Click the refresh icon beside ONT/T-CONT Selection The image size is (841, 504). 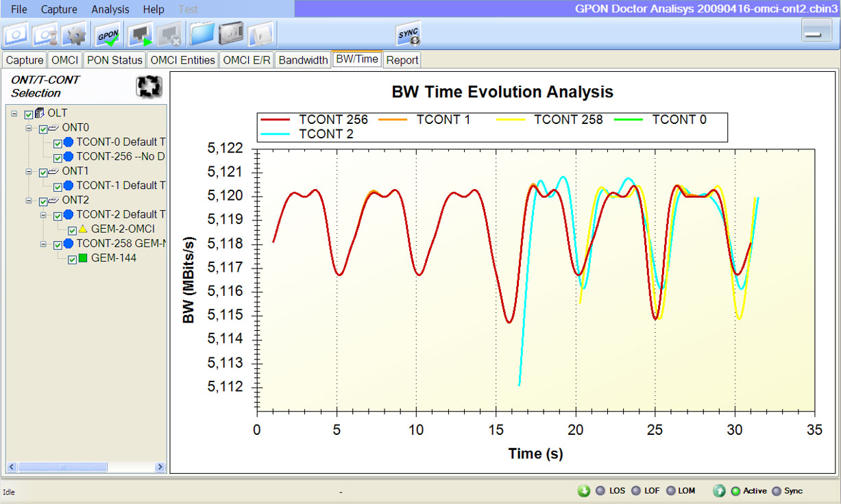(148, 86)
